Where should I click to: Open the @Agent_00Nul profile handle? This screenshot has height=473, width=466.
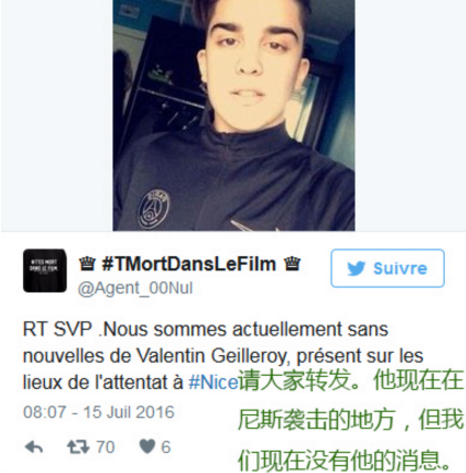pyautogui.click(x=135, y=288)
